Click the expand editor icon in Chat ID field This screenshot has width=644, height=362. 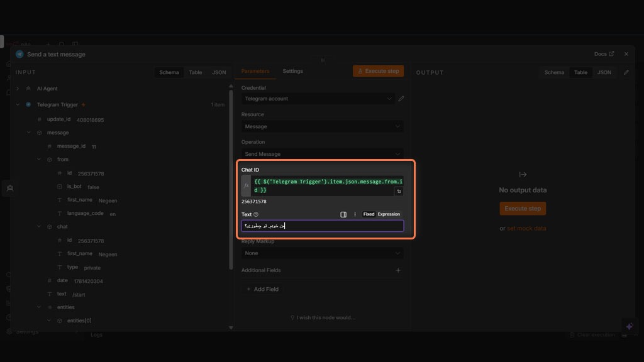pos(398,191)
